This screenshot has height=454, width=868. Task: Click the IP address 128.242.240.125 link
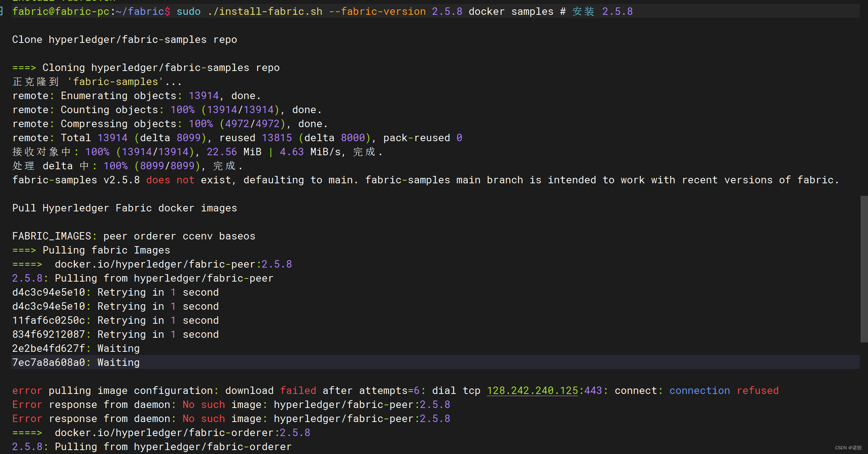(x=532, y=390)
